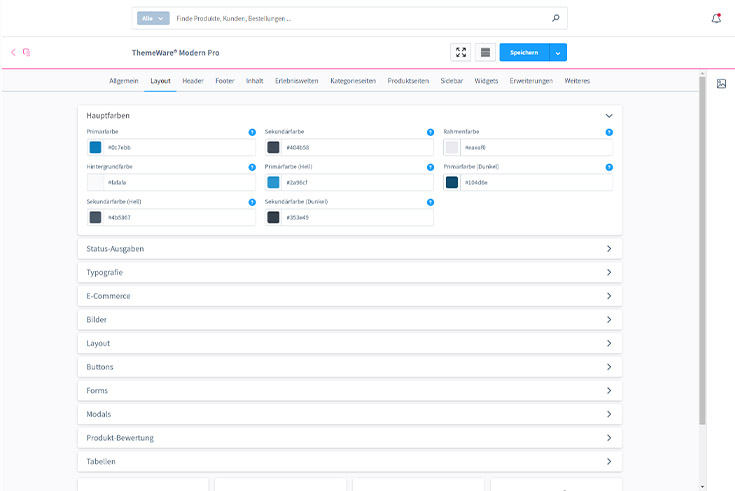Viewport: 735px width, 491px height.
Task: Click the list view icon beside Speichern
Action: (484, 52)
